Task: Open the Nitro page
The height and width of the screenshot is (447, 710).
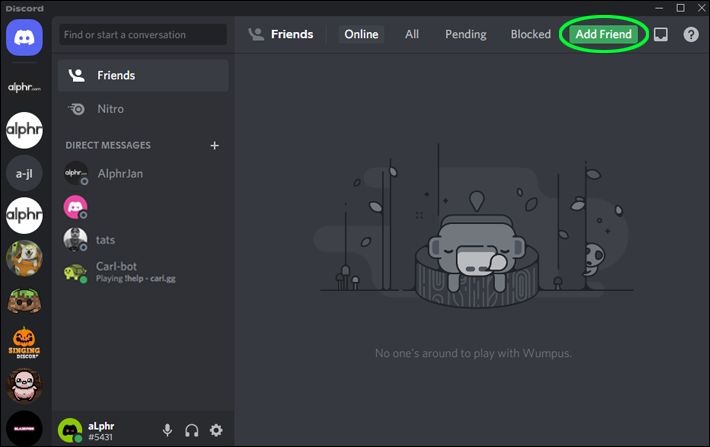Action: click(x=143, y=109)
